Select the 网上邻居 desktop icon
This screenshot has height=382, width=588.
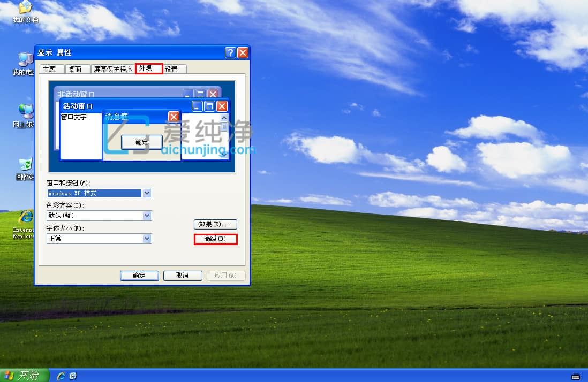(x=24, y=116)
